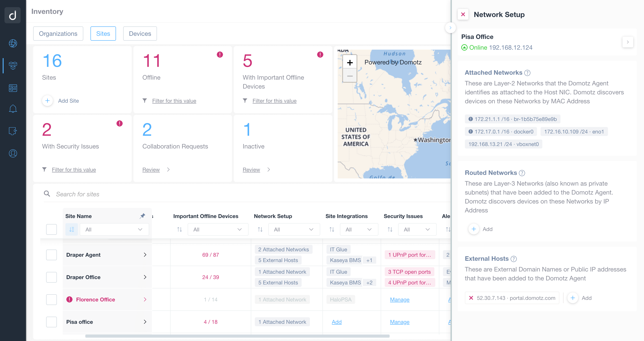The image size is (644, 341).
Task: Click the 172.21.1.1 /16 br-1b5b75e89e9b chip
Action: pos(512,119)
